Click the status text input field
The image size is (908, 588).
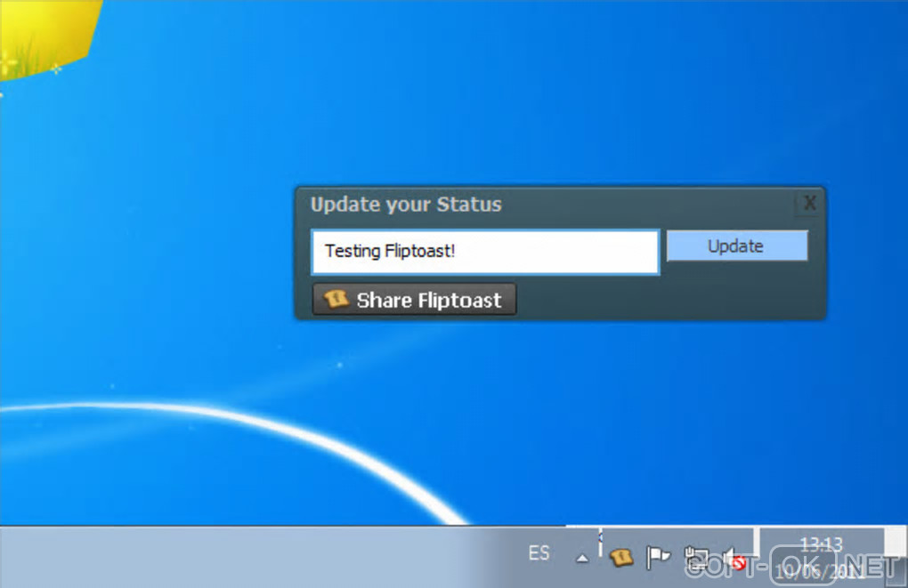[485, 252]
